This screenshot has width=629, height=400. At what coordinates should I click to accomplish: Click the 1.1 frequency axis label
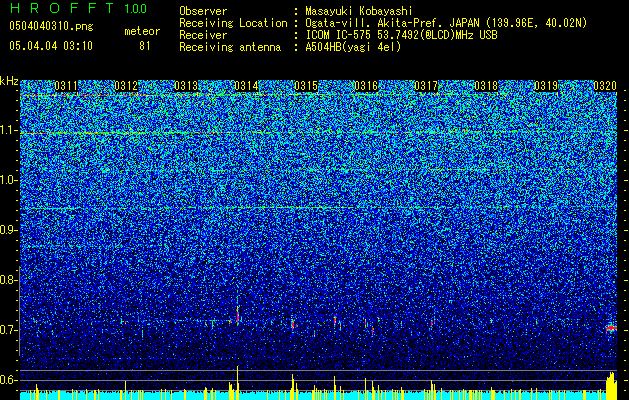[8, 130]
